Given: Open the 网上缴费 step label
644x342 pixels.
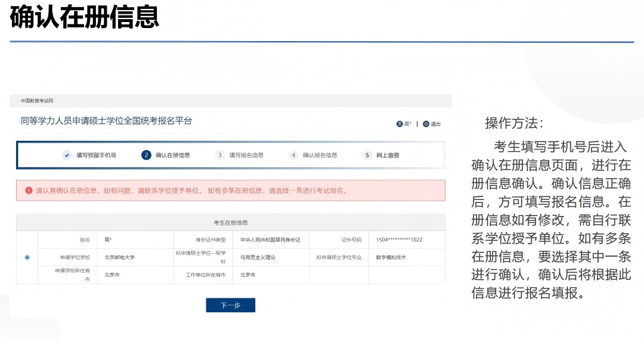Looking at the screenshot, I should [x=388, y=155].
